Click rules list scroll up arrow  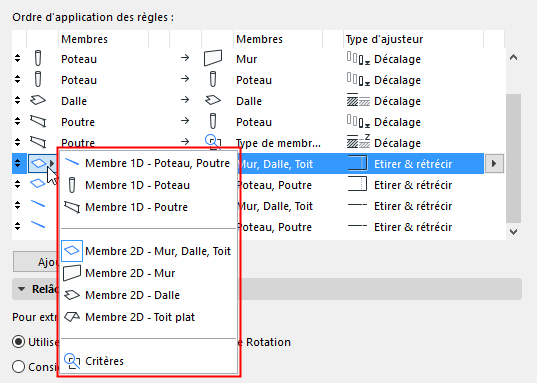[x=513, y=58]
